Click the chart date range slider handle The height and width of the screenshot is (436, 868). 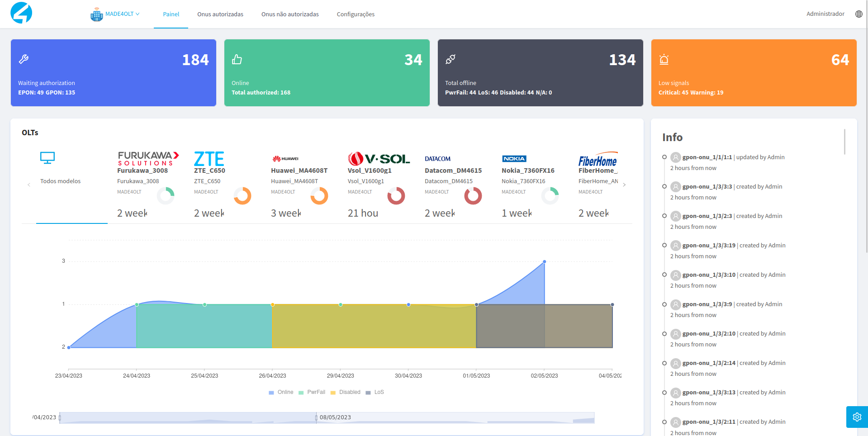(x=316, y=417)
